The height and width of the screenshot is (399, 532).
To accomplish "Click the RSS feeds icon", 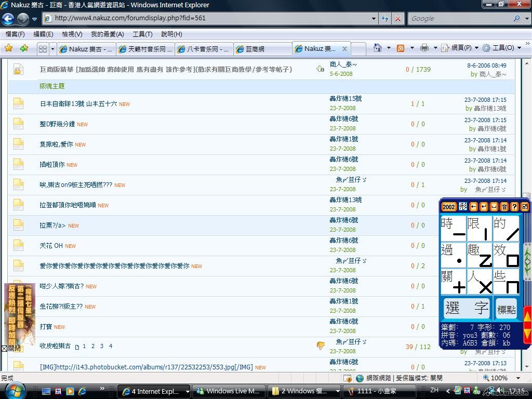I will coord(401,48).
